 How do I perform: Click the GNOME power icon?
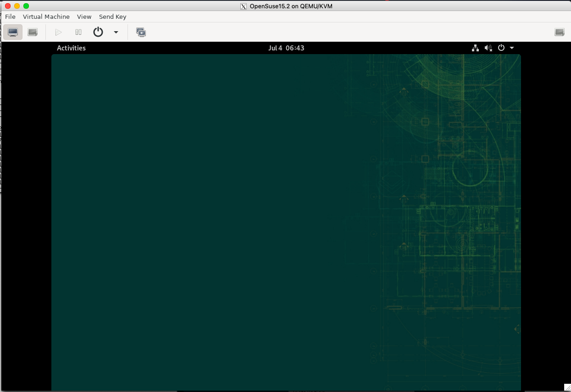pos(501,48)
